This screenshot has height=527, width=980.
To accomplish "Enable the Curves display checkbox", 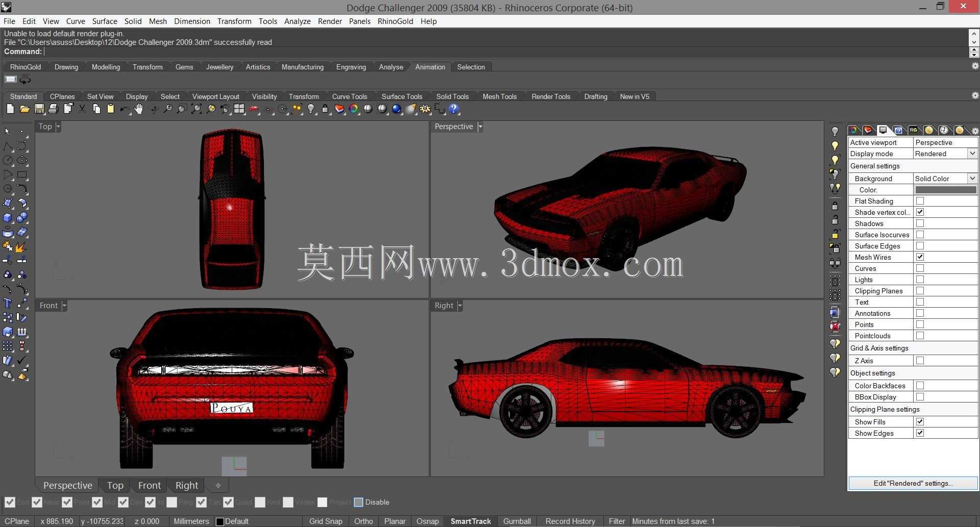I will pyautogui.click(x=920, y=268).
